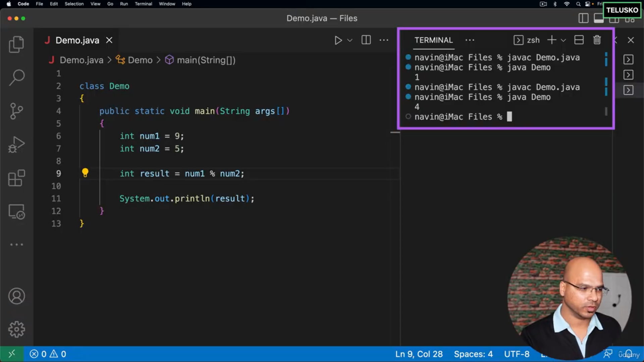Image resolution: width=644 pixels, height=362 pixels.
Task: Open the Run and Debug view
Action: point(16,145)
